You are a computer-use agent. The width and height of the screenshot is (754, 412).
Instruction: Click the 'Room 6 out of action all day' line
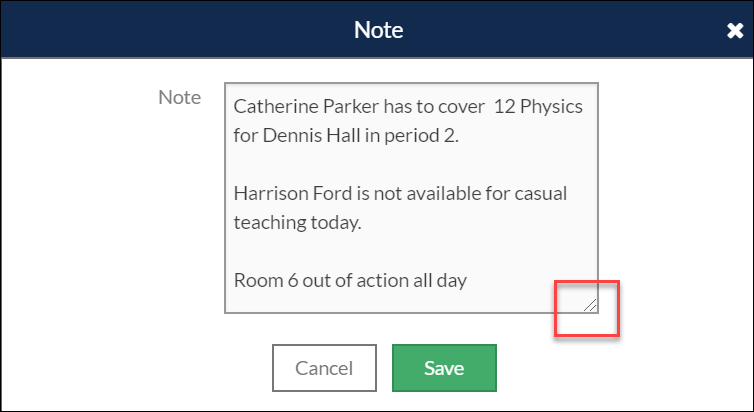point(351,280)
